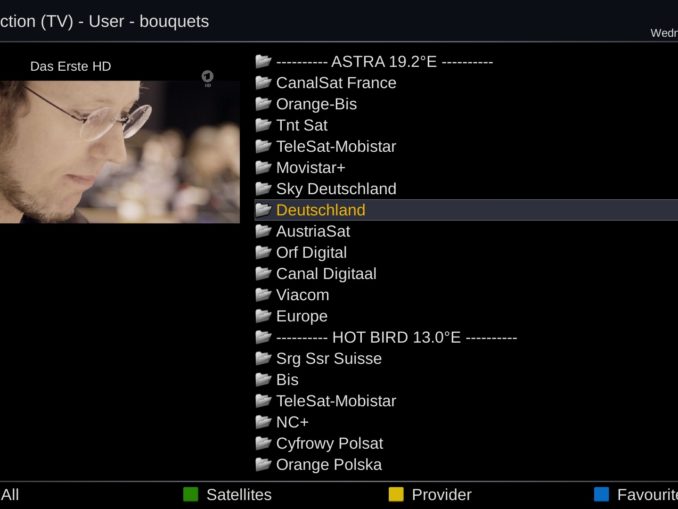678x509 pixels.
Task: Click the ARD channel logo above preview
Action: point(208,78)
